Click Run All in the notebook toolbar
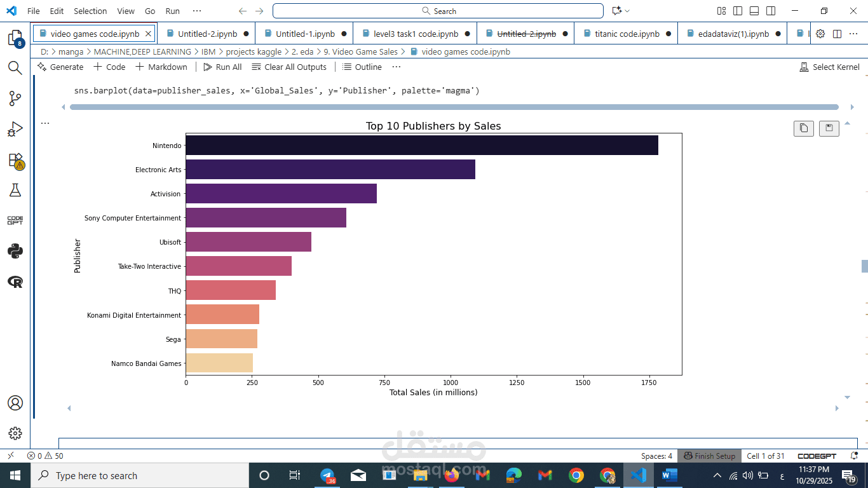This screenshot has width=868, height=488. point(222,67)
